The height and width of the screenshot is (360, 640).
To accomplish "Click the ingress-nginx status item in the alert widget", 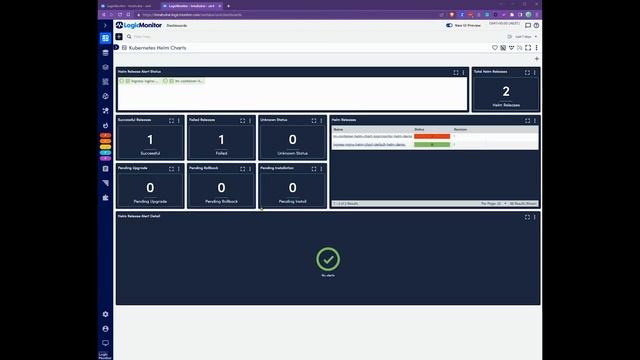I will tap(139, 81).
